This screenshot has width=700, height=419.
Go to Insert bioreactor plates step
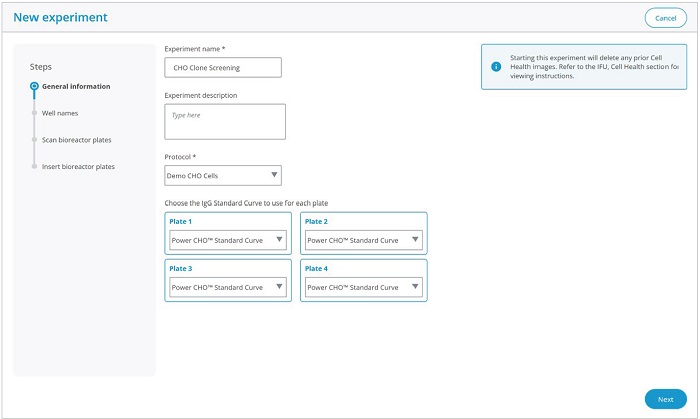pyautogui.click(x=78, y=166)
